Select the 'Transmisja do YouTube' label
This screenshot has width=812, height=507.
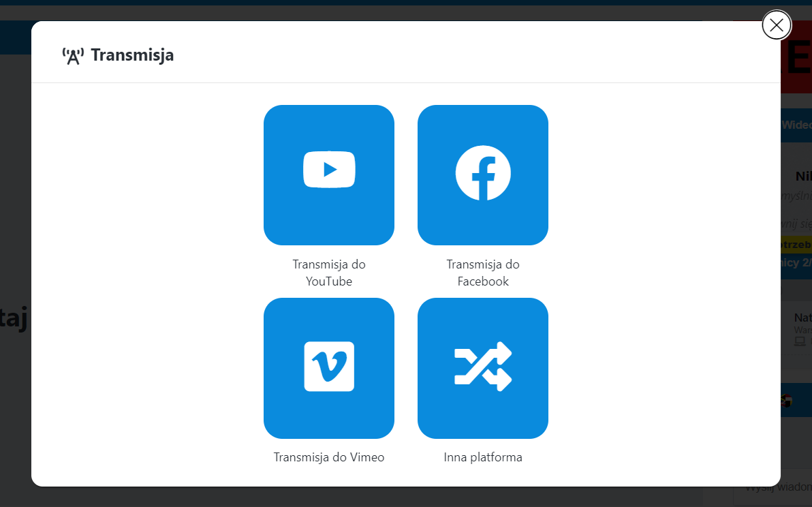(329, 273)
